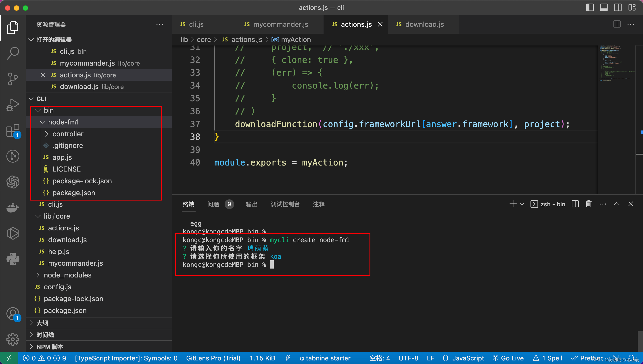Change encoding via UTF-8 status item
The image size is (643, 364).
408,358
